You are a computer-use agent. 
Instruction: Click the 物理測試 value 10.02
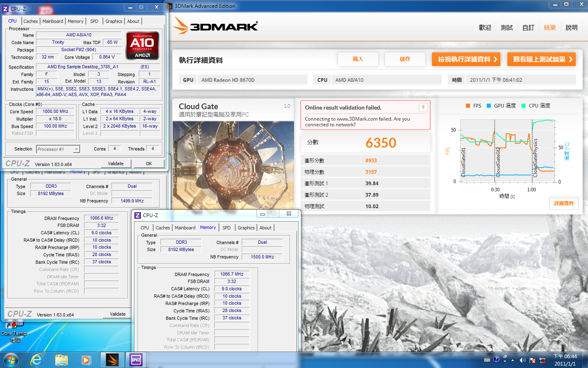tap(372, 206)
